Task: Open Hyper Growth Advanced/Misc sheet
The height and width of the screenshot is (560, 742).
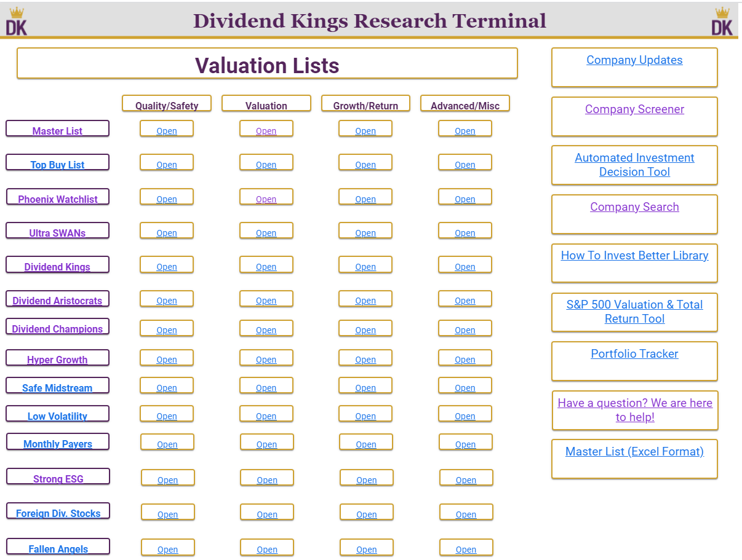Action: click(465, 360)
